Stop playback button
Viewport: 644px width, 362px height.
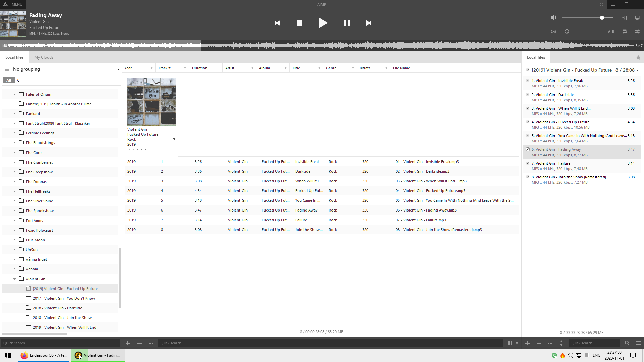point(299,23)
